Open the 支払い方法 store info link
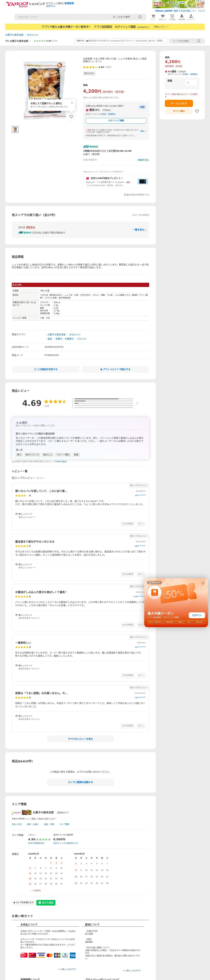Viewport: 210px width, 980px height. [17, 824]
